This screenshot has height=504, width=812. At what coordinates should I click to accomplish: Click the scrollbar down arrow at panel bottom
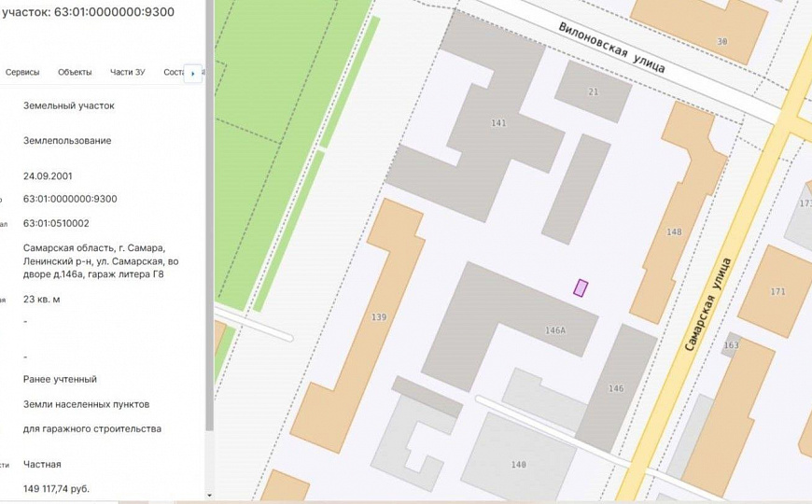coord(209,496)
